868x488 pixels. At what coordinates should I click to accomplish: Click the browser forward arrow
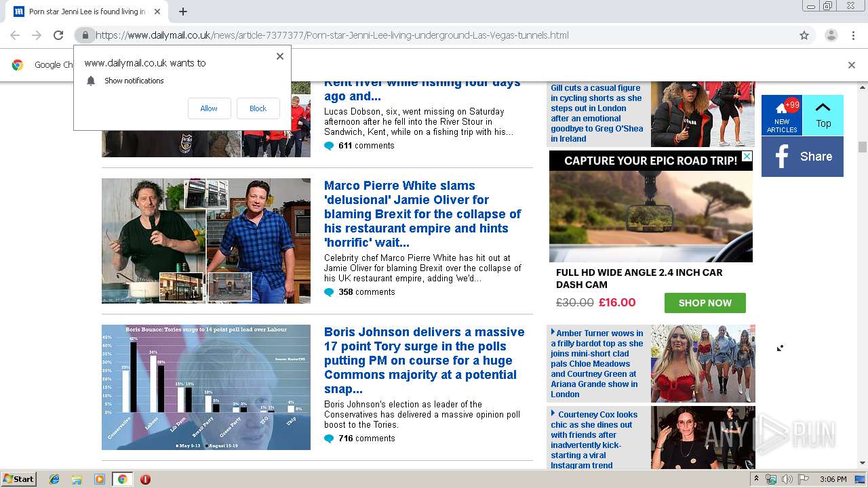click(37, 35)
